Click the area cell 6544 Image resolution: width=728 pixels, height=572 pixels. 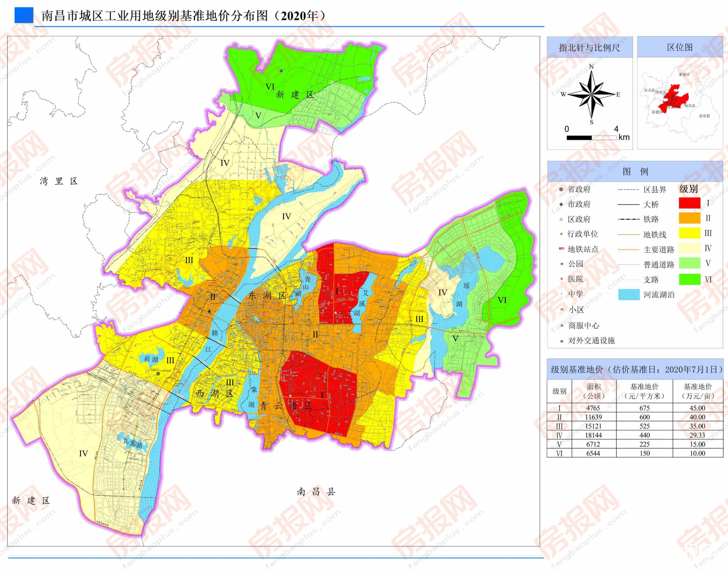593,453
